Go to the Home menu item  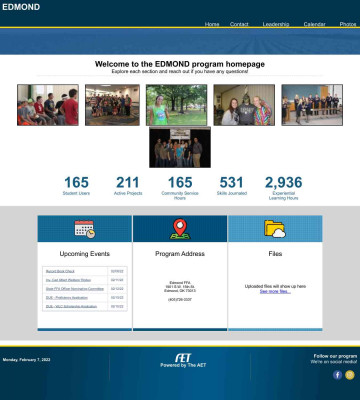point(212,24)
